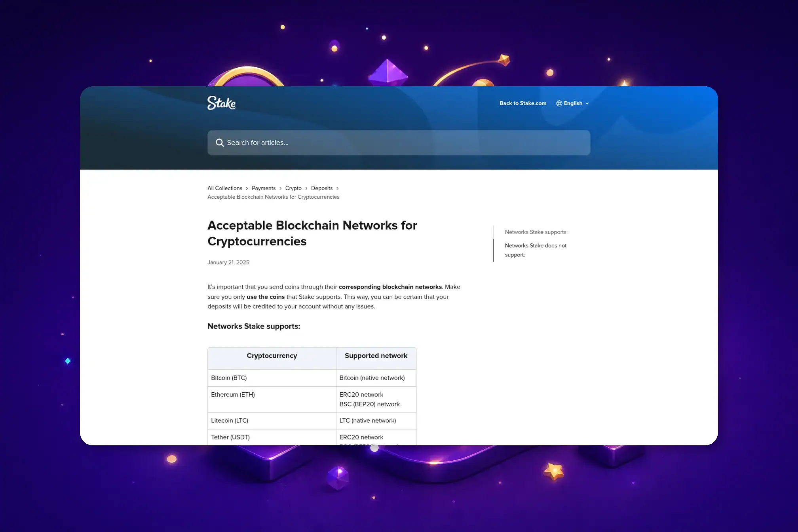This screenshot has width=798, height=532.
Task: Select the Tether (USDT) cell
Action: click(x=272, y=437)
